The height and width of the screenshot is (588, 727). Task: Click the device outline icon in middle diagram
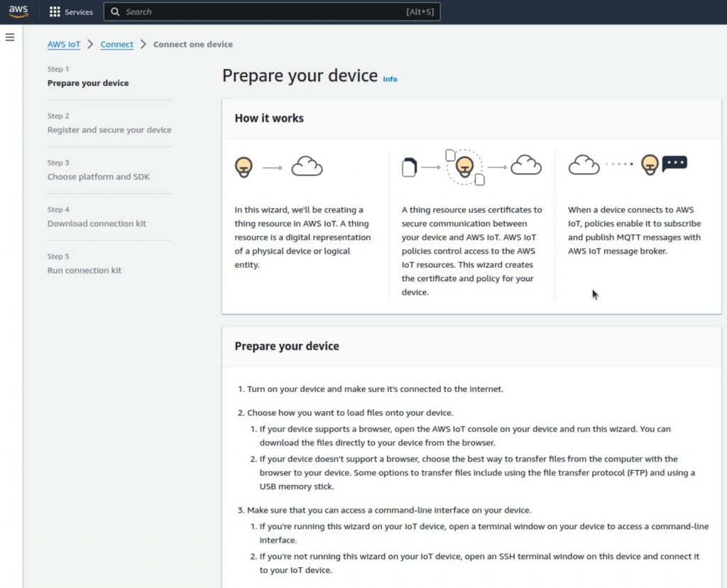point(409,168)
